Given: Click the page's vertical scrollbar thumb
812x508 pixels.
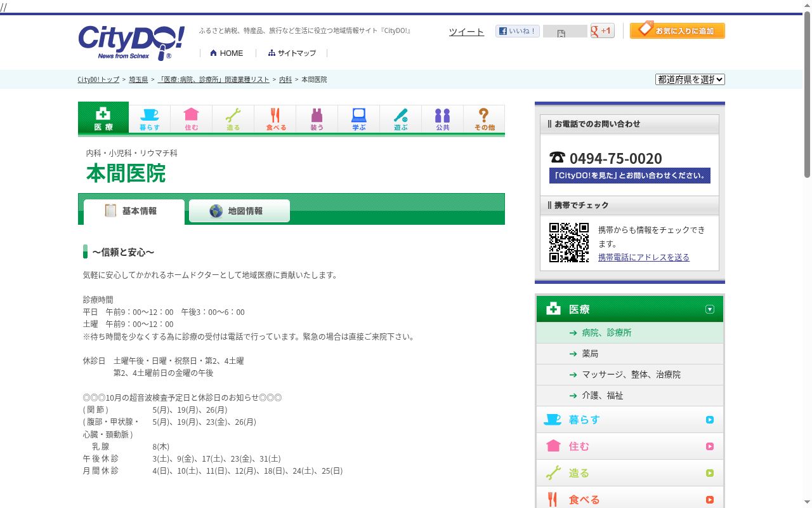Looking at the screenshot, I should (807, 95).
